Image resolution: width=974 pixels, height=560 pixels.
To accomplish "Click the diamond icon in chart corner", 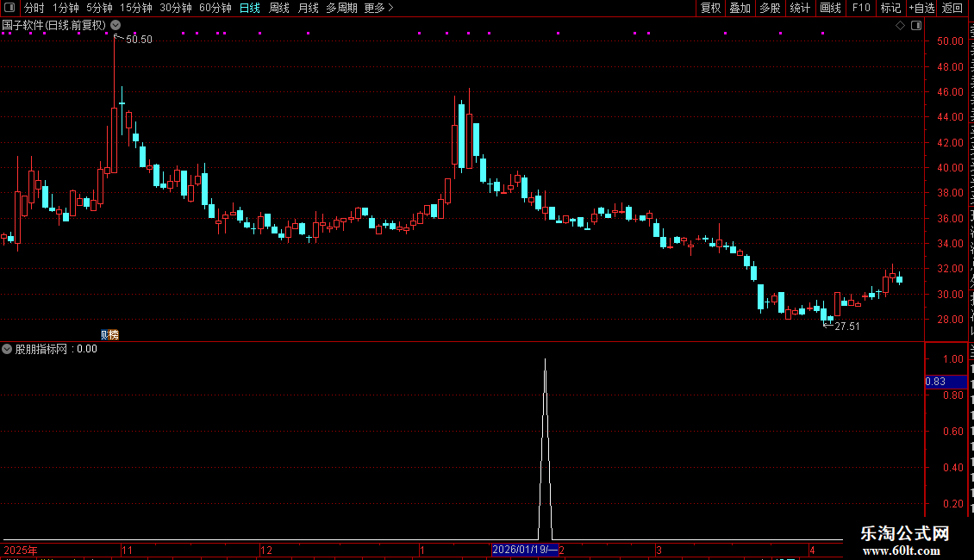I will [x=900, y=26].
